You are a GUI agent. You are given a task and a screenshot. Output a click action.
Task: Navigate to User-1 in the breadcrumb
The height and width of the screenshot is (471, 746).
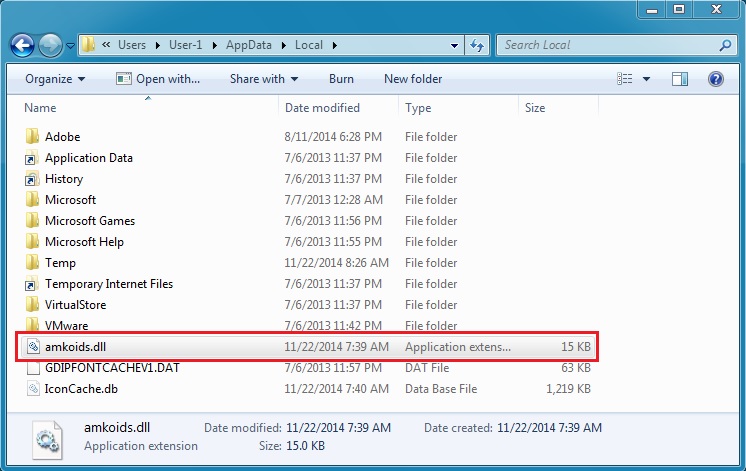pyautogui.click(x=186, y=45)
